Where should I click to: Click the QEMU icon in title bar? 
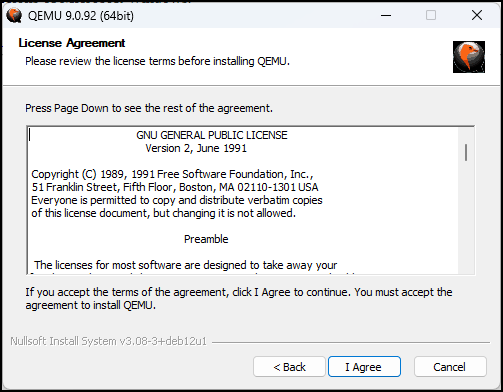coord(14,16)
